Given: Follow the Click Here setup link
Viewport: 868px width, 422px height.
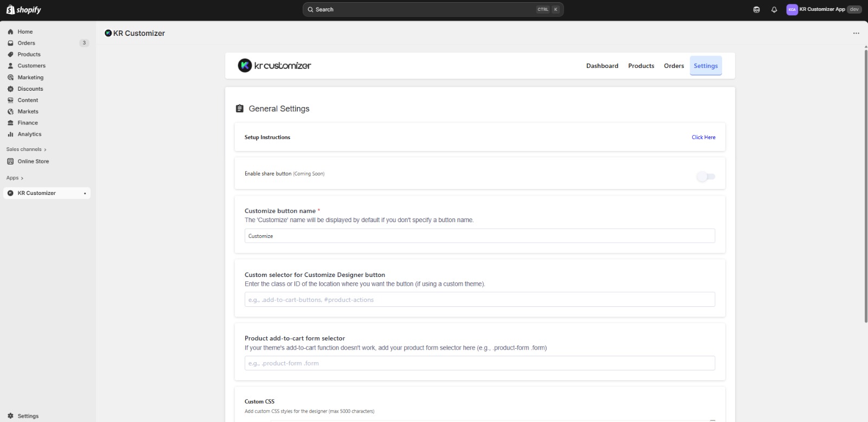Looking at the screenshot, I should tap(704, 137).
